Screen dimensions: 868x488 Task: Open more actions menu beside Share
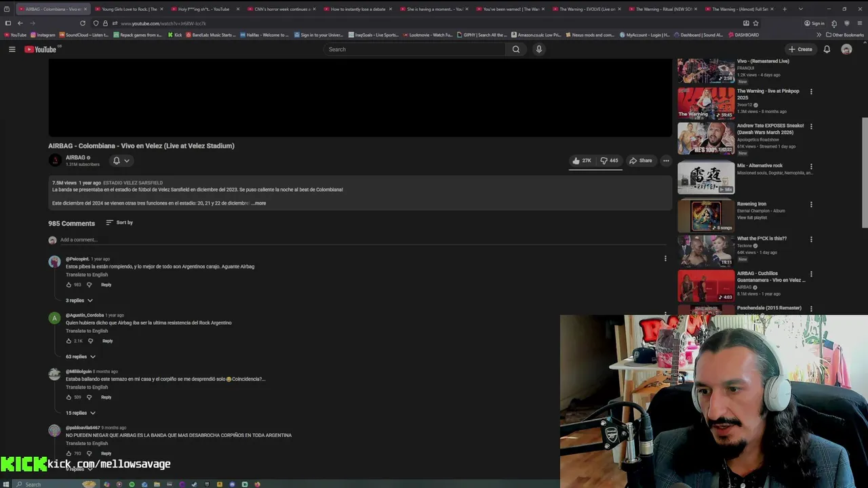[x=666, y=161]
